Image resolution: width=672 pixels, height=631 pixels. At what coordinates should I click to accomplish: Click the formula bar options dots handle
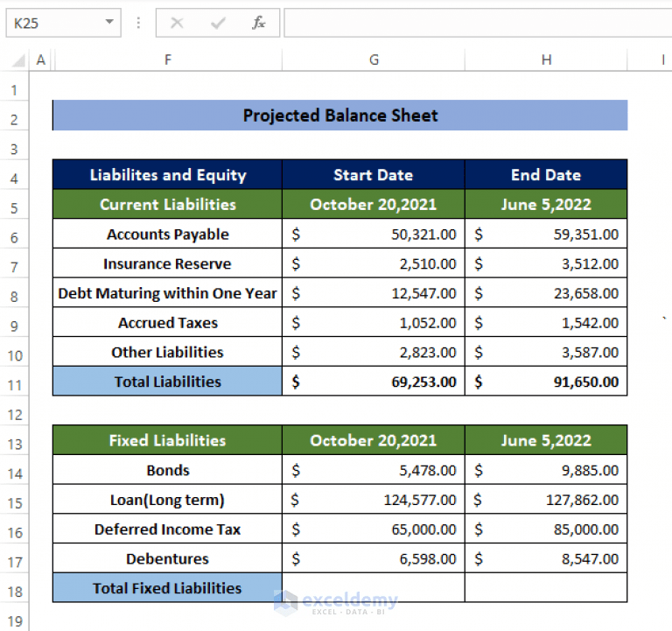[x=138, y=23]
